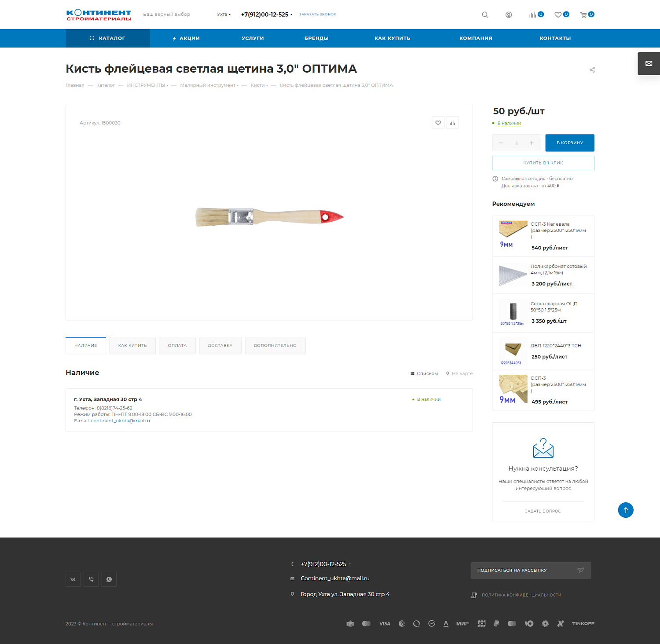Viewport: 660px width, 644px height.
Task: Open the search magnifier icon in header
Action: tap(485, 15)
